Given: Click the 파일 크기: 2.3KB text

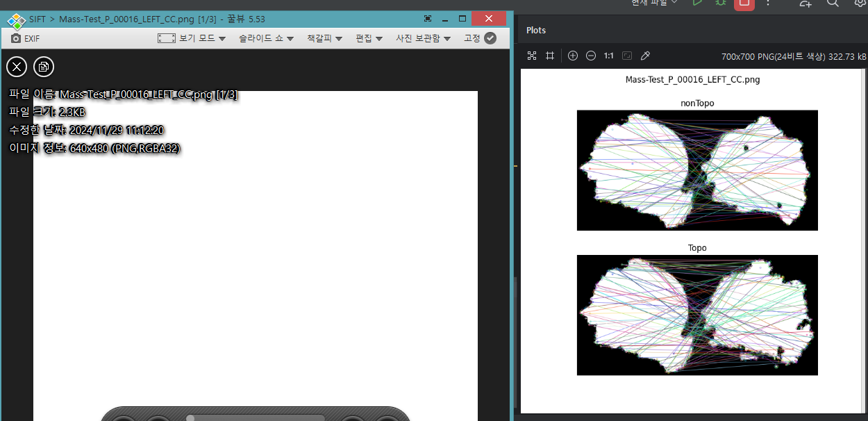Looking at the screenshot, I should pos(47,112).
